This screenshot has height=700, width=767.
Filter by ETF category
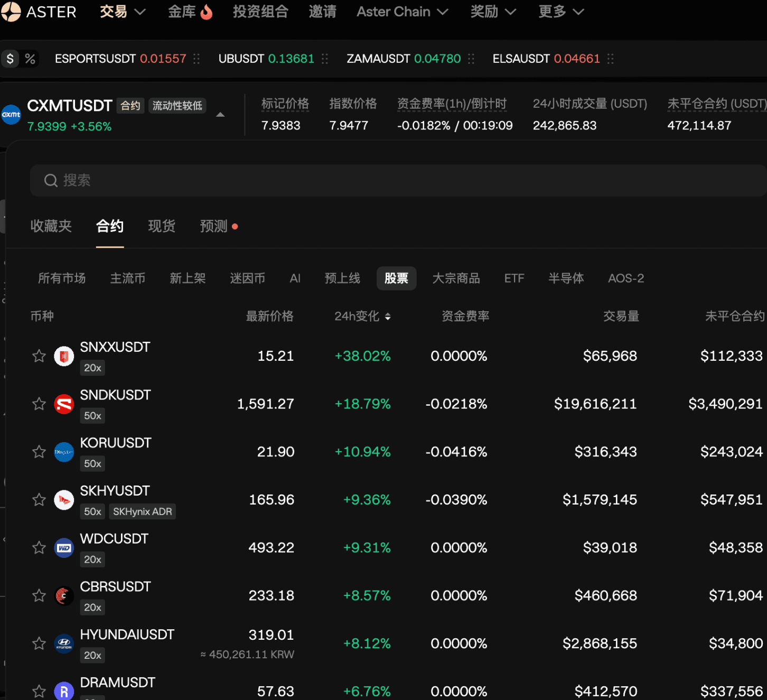pos(514,278)
